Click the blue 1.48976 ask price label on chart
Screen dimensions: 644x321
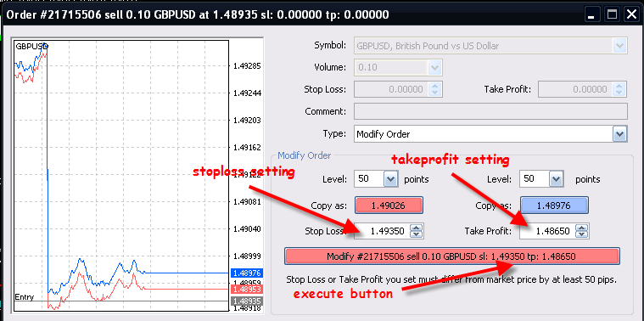click(x=247, y=273)
